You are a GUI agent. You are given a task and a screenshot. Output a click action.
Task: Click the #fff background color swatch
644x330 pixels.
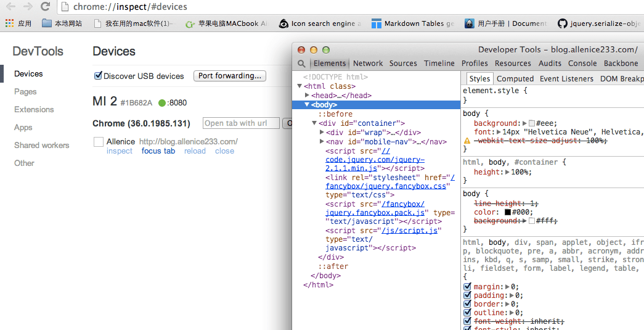(531, 221)
